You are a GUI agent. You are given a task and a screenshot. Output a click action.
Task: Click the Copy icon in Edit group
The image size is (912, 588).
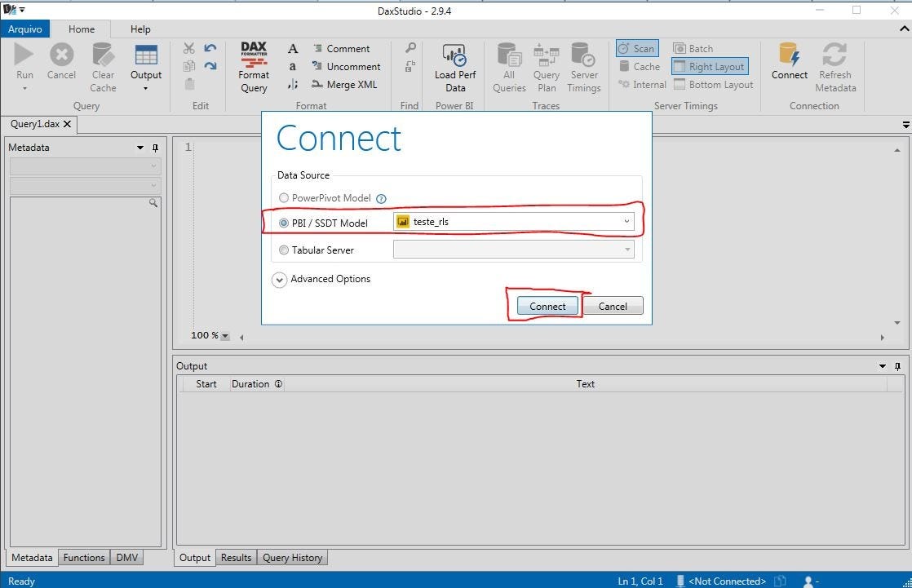tap(189, 66)
